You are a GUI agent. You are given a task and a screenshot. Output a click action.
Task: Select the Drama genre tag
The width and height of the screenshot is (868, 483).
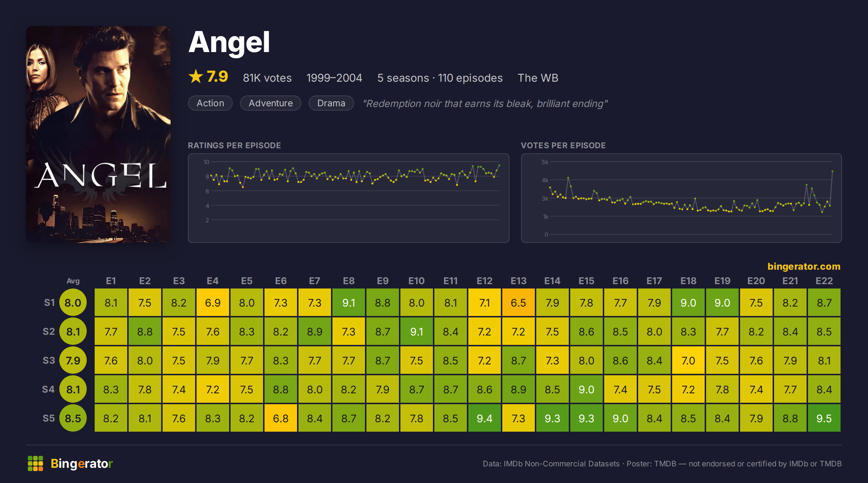click(331, 103)
